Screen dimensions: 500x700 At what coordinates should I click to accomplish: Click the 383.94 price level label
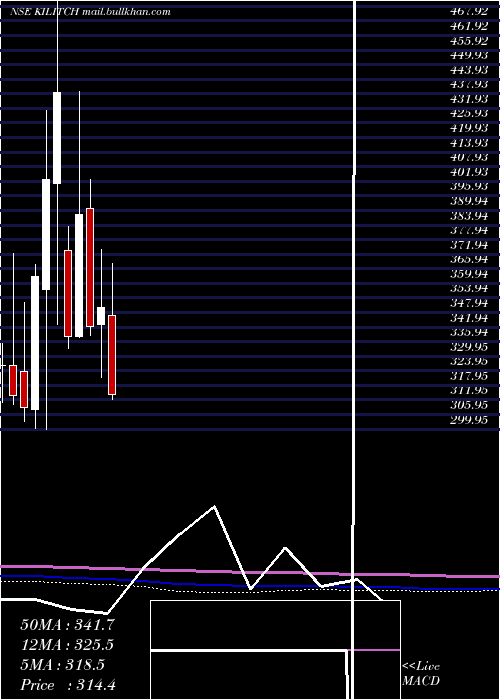[468, 216]
